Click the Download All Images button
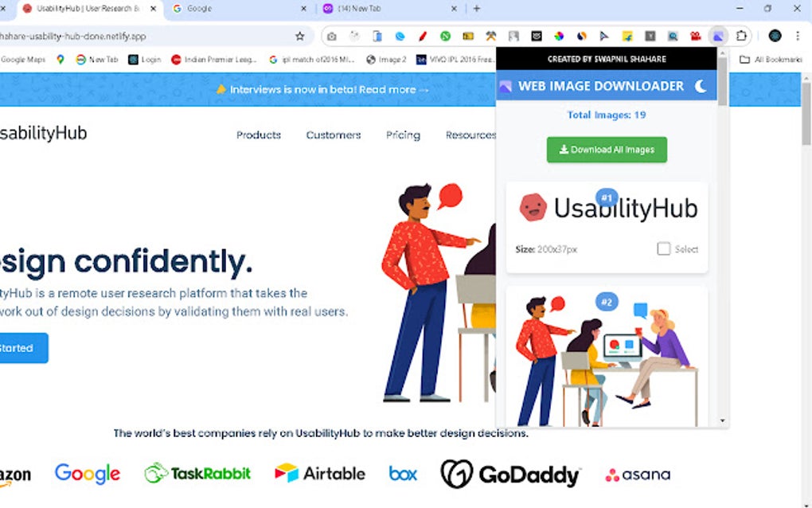Image resolution: width=812 pixels, height=508 pixels. [607, 150]
